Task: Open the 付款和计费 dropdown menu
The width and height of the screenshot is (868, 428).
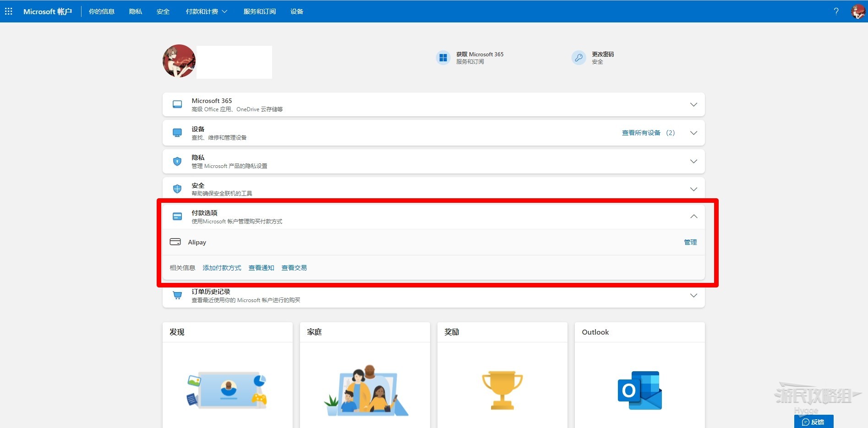Action: click(x=206, y=11)
